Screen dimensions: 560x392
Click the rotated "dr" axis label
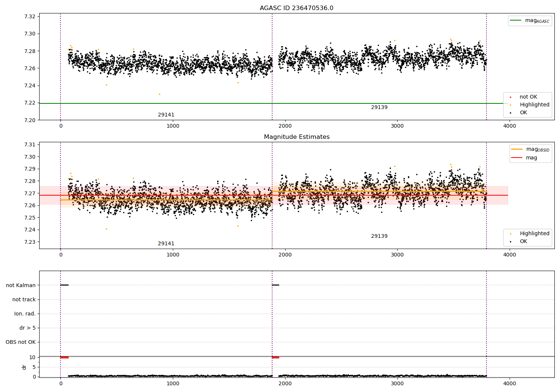click(x=24, y=367)
